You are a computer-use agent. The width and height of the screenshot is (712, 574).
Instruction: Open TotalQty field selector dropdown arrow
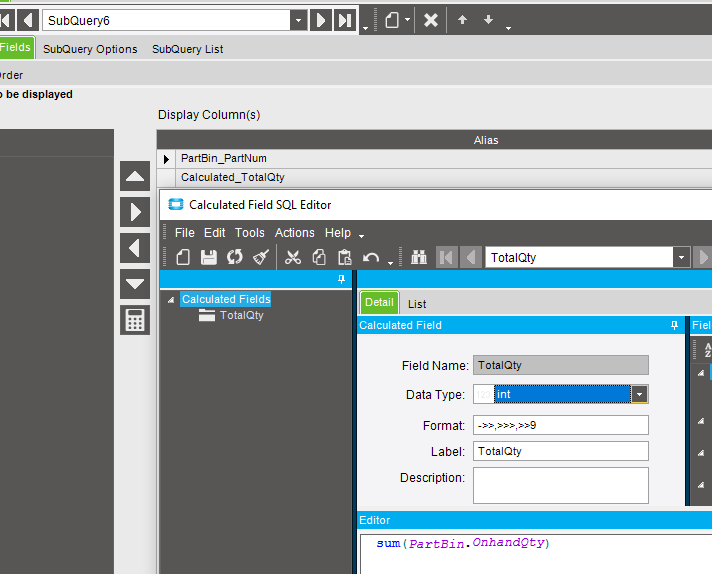click(681, 257)
